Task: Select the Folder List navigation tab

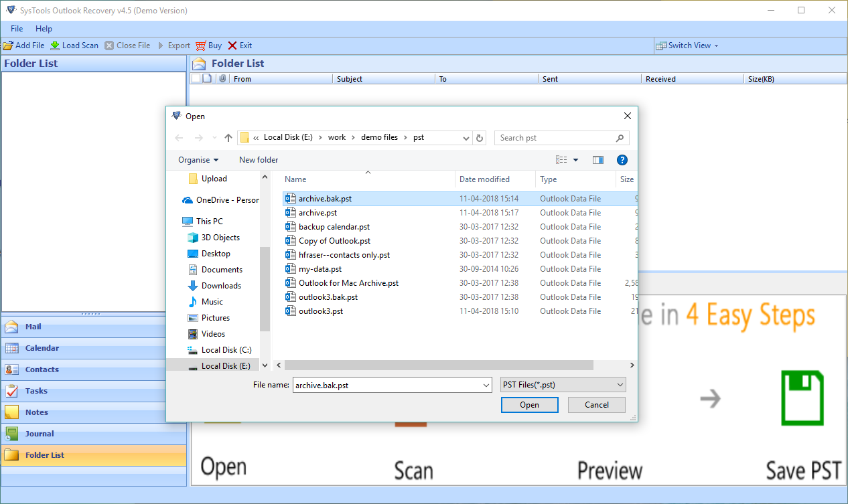Action: pos(94,455)
